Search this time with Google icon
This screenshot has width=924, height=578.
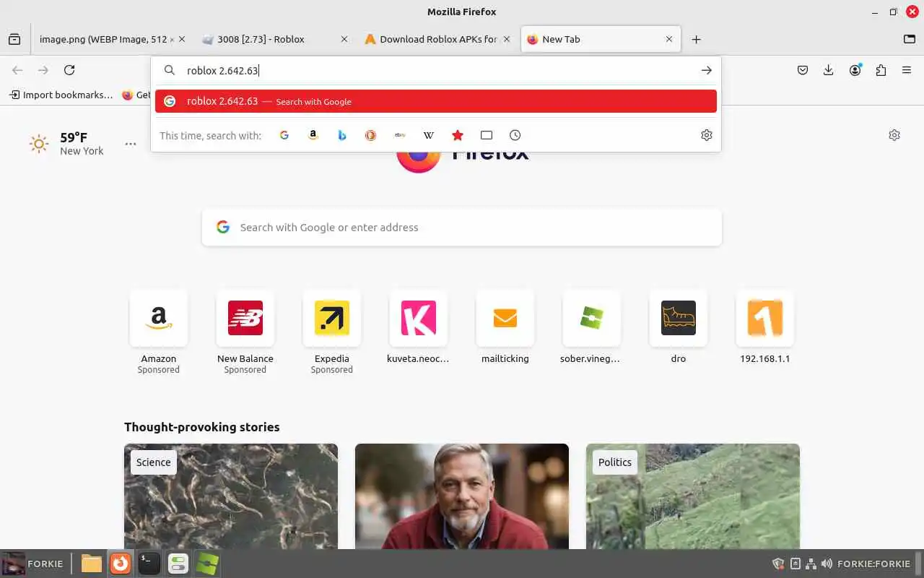tap(284, 135)
